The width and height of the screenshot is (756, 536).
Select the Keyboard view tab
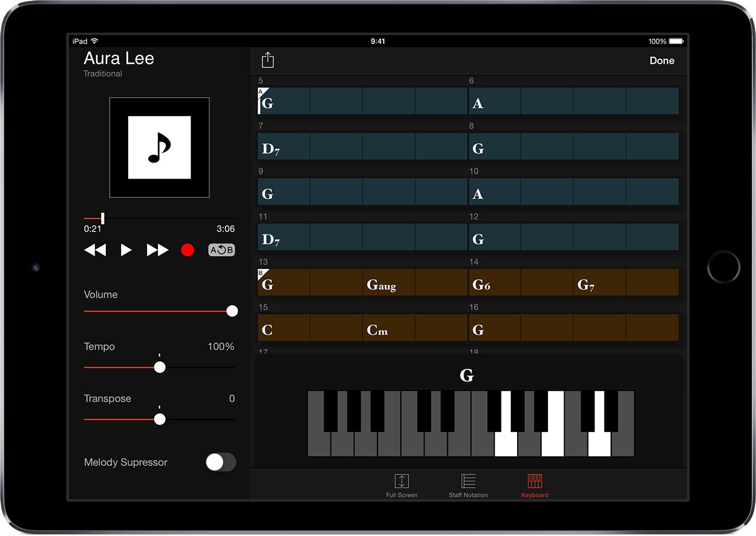click(535, 485)
